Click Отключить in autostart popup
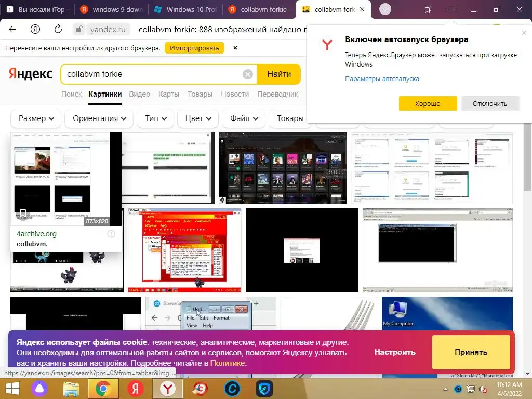This screenshot has height=399, width=532. (x=489, y=103)
